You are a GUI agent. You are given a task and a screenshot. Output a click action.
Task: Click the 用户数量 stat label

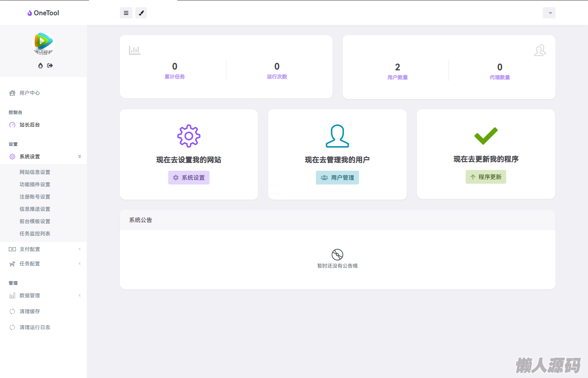(x=398, y=77)
